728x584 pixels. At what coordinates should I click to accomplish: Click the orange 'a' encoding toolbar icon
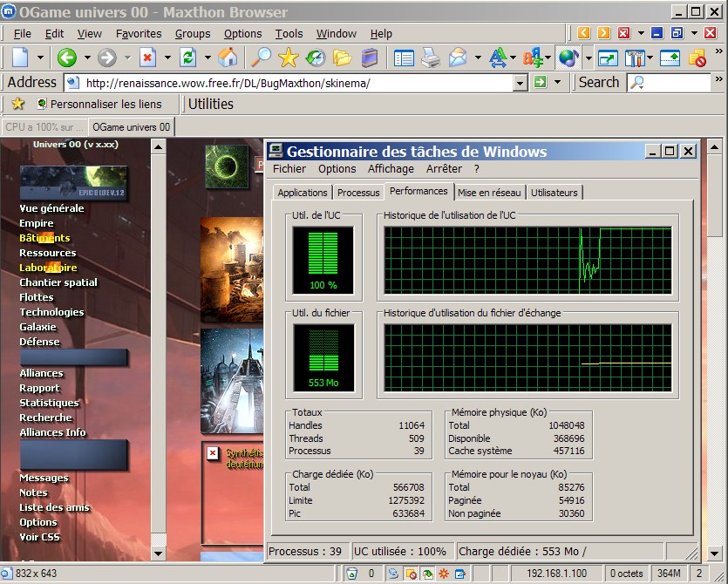pos(533,58)
